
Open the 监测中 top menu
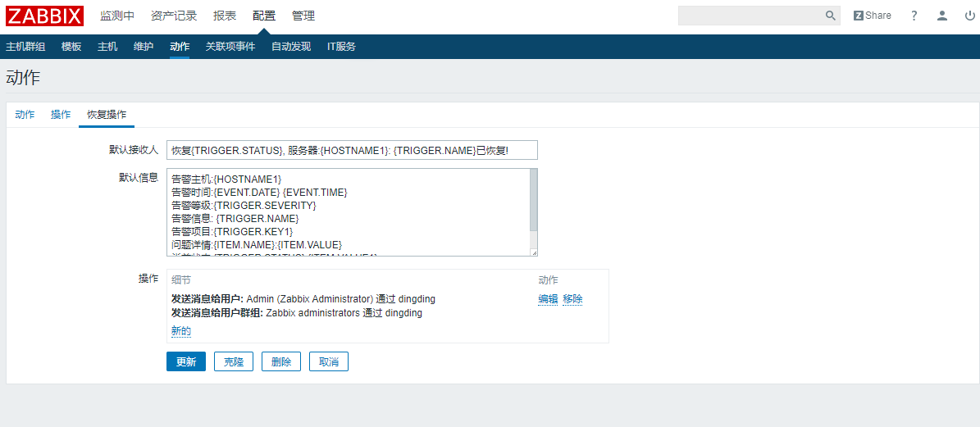click(x=117, y=16)
